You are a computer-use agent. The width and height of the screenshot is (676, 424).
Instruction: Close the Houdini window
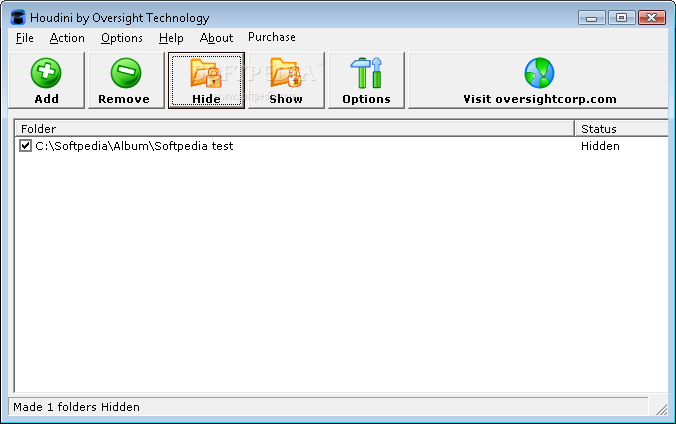coord(652,18)
